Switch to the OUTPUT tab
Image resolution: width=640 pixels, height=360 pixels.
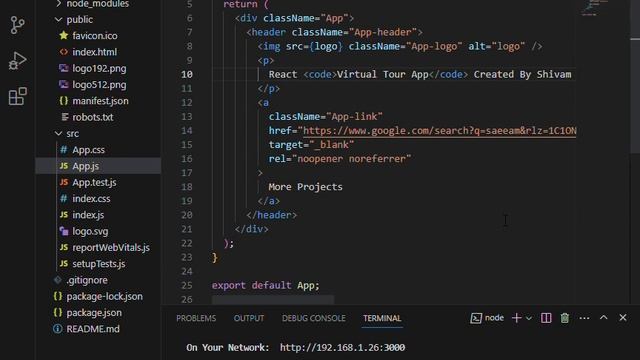click(x=249, y=318)
